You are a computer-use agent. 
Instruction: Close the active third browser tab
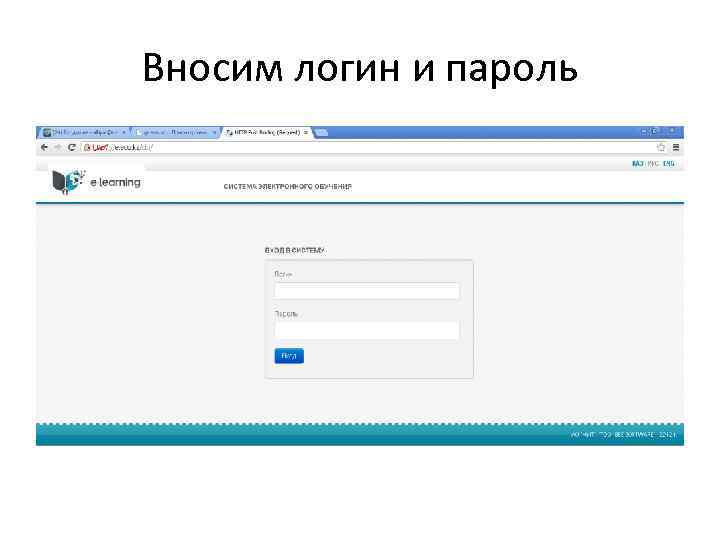coord(306,132)
